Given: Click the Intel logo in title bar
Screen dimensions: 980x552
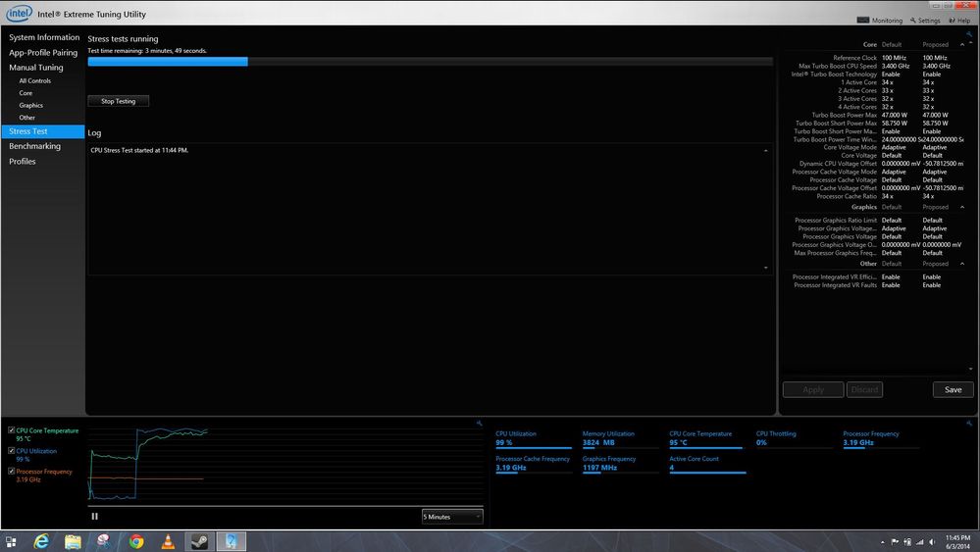Looking at the screenshot, I should (x=19, y=13).
